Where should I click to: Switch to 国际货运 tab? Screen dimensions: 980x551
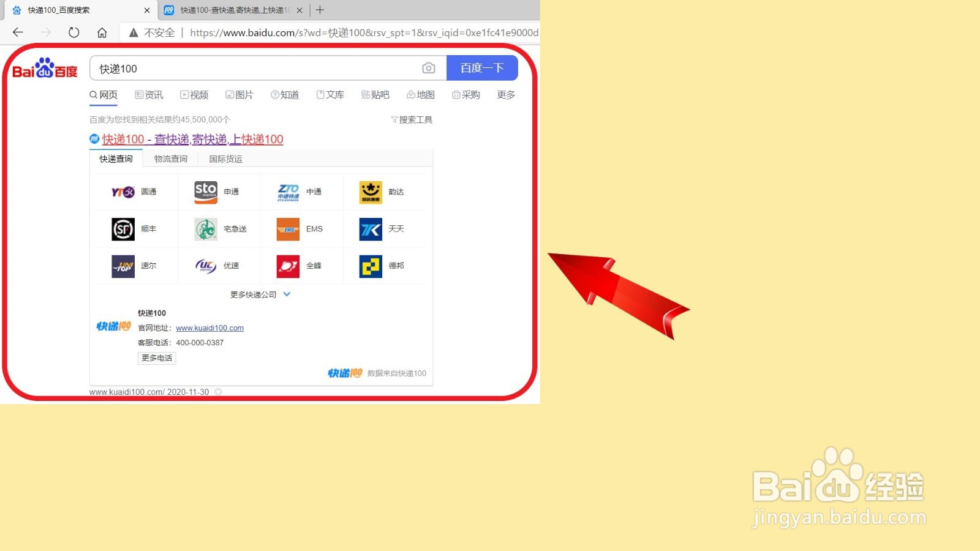226,159
